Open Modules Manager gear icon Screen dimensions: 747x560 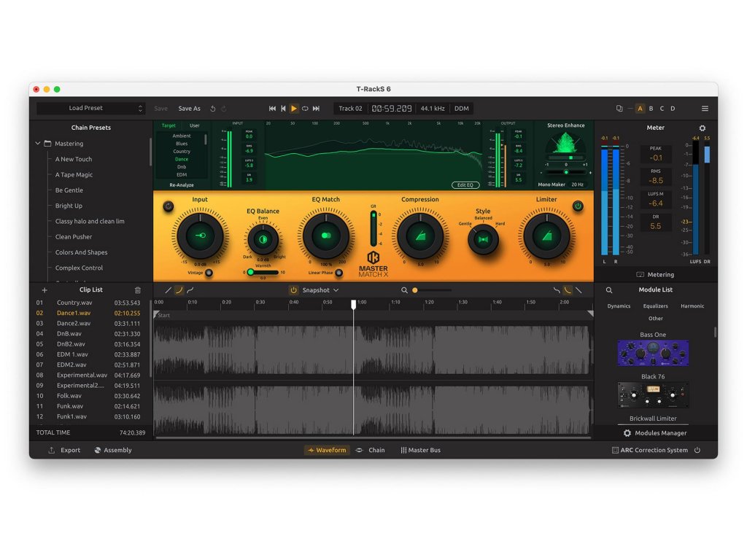(627, 433)
